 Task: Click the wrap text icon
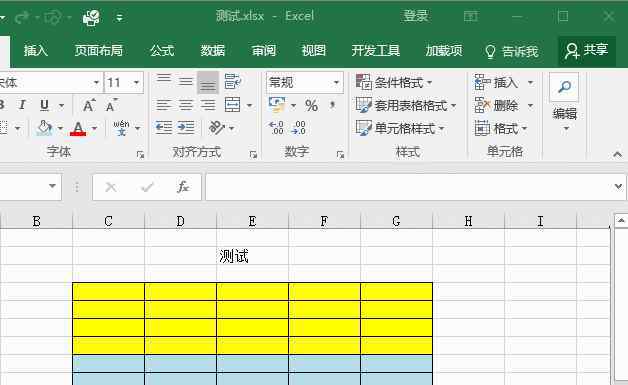(232, 81)
